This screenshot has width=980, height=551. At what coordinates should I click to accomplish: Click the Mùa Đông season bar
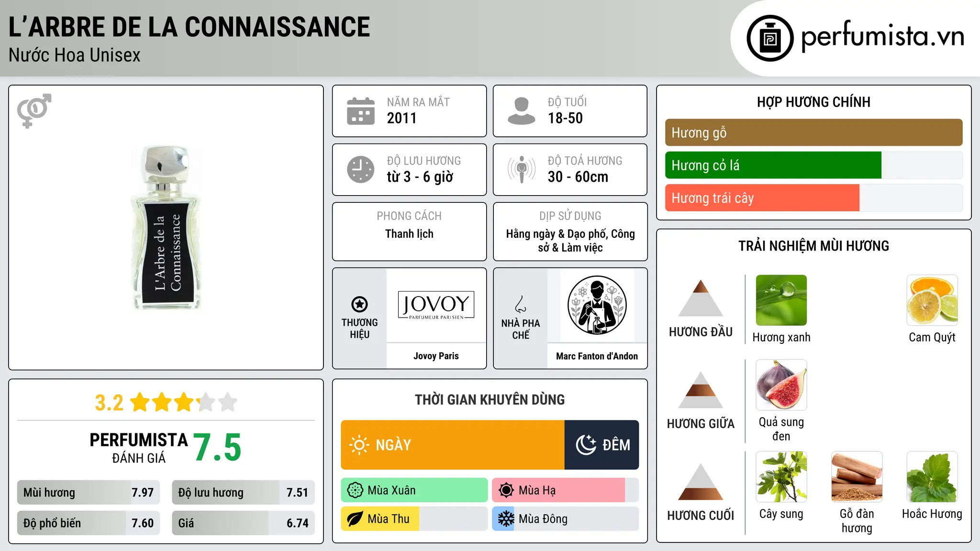566,519
